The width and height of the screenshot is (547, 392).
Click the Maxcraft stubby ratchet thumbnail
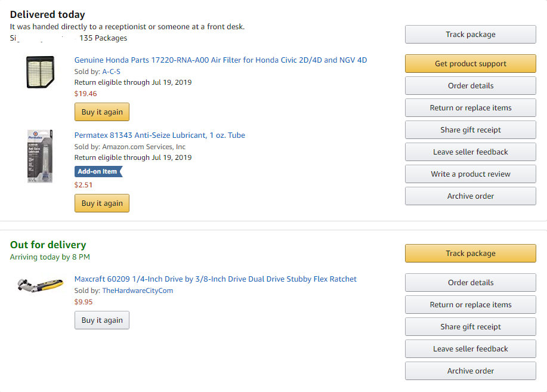[x=40, y=285]
